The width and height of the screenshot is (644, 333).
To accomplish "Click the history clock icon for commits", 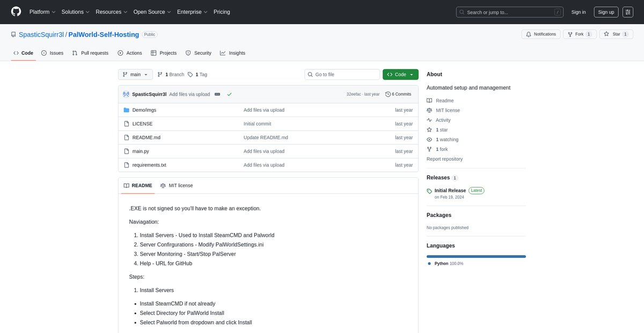I will tap(388, 94).
